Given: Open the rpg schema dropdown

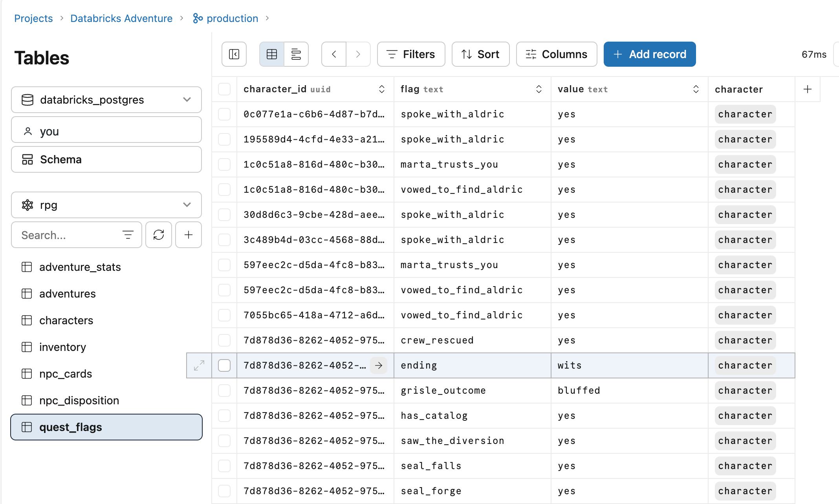Looking at the screenshot, I should [x=106, y=205].
